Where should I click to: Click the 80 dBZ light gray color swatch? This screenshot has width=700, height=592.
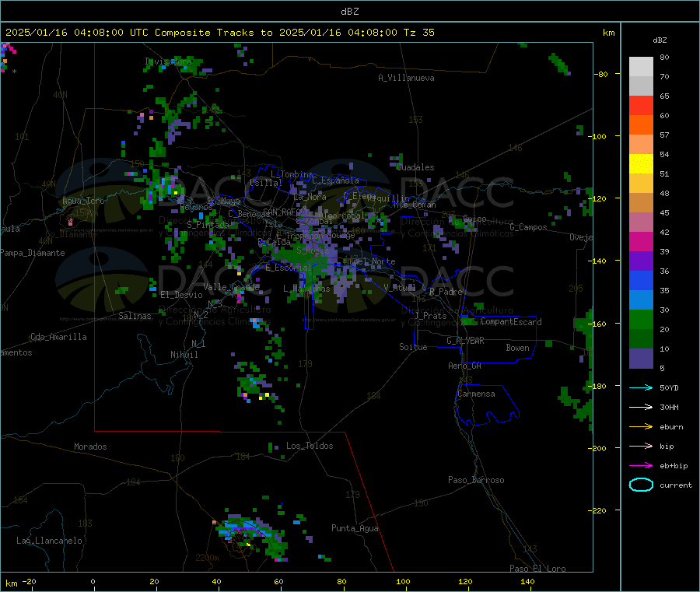[x=641, y=67]
